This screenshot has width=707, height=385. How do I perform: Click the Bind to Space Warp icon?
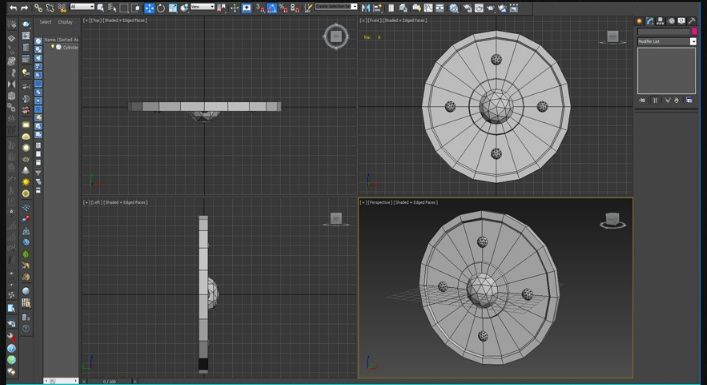point(62,8)
